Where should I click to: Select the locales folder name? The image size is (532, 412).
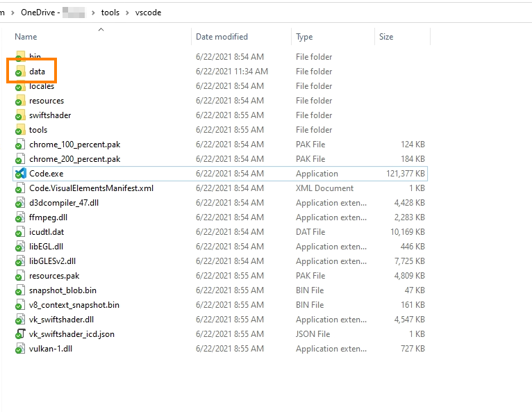click(42, 86)
